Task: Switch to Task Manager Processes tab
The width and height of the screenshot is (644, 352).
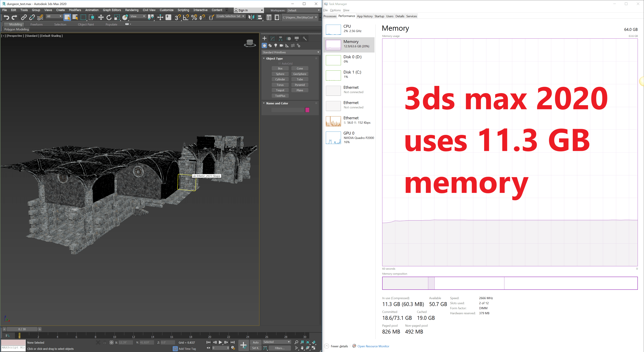Action: (x=330, y=16)
